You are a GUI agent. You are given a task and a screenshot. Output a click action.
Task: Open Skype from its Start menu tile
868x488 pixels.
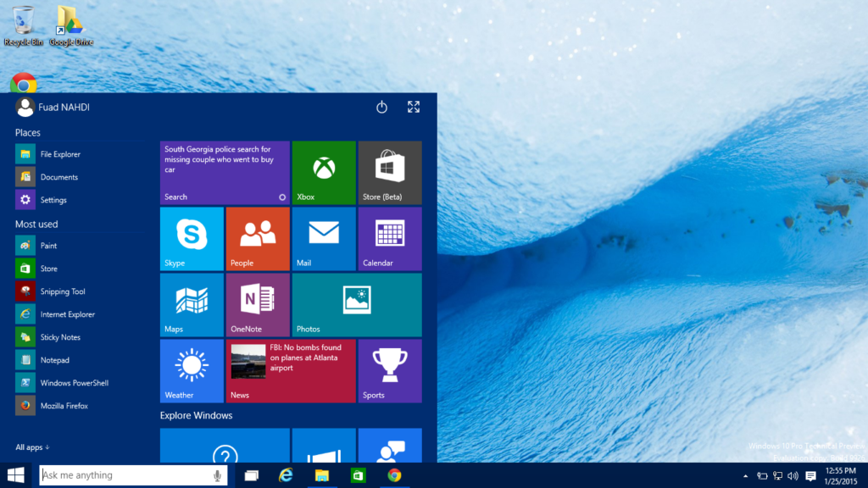(x=191, y=238)
